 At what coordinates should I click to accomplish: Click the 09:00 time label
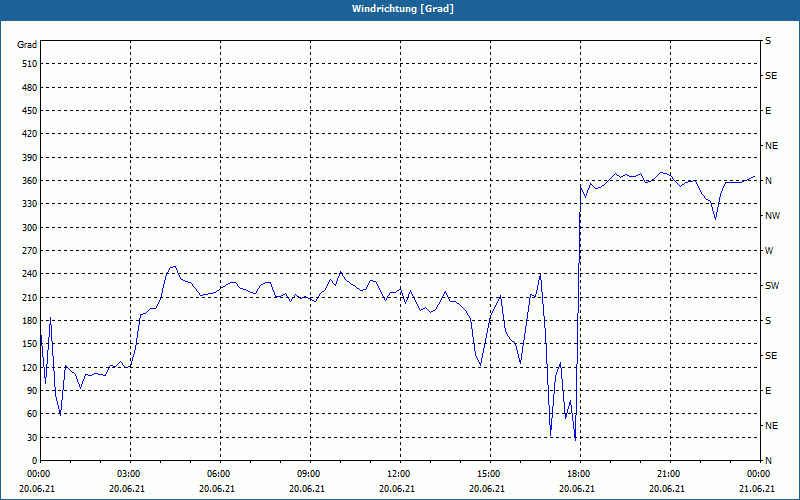click(308, 473)
